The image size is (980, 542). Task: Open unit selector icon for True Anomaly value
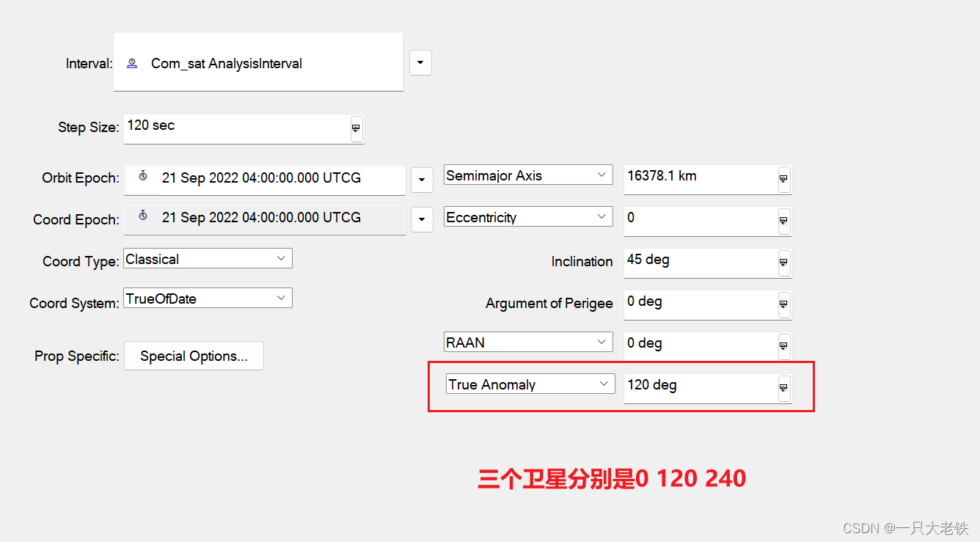coord(784,388)
